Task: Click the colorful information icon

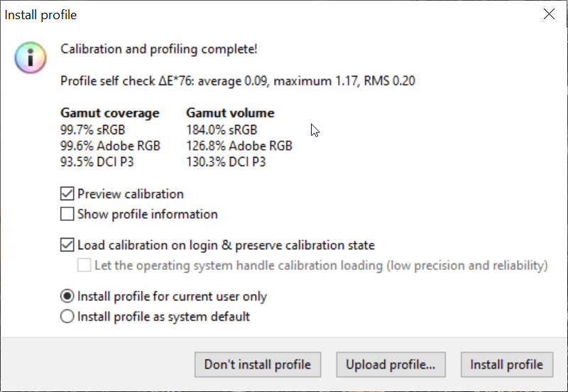Action: (30, 58)
